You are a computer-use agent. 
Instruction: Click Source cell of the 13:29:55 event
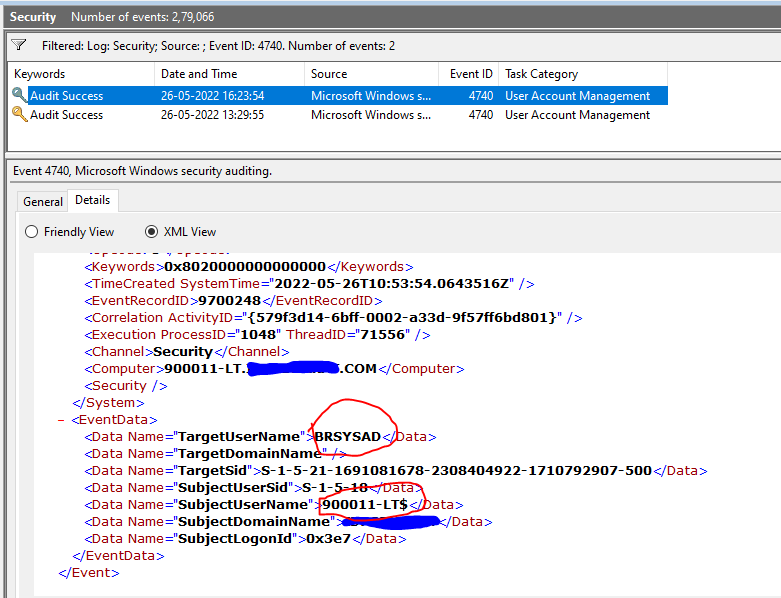pyautogui.click(x=371, y=115)
